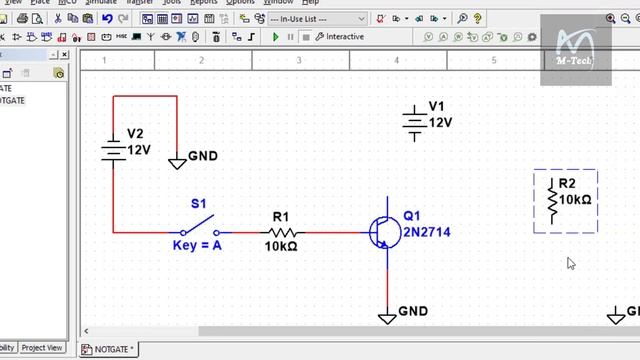Open the Reports menu
Image resolution: width=640 pixels, height=360 pixels.
[x=203, y=2]
